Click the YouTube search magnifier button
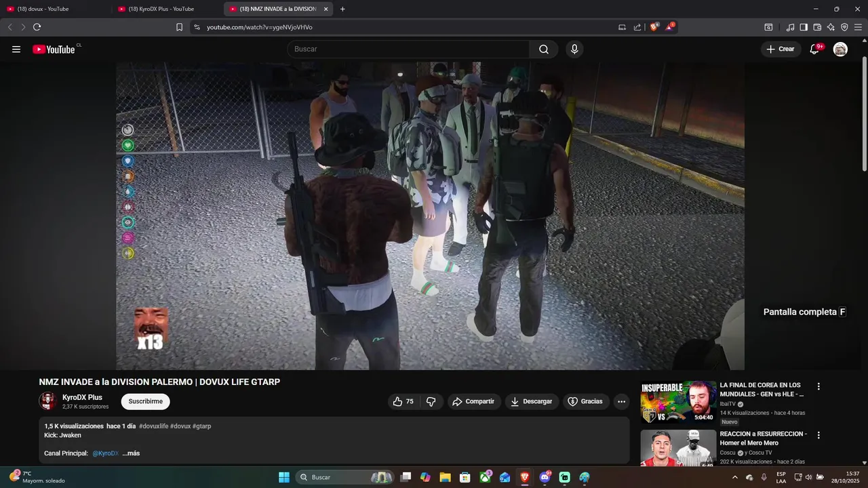 [x=544, y=49]
